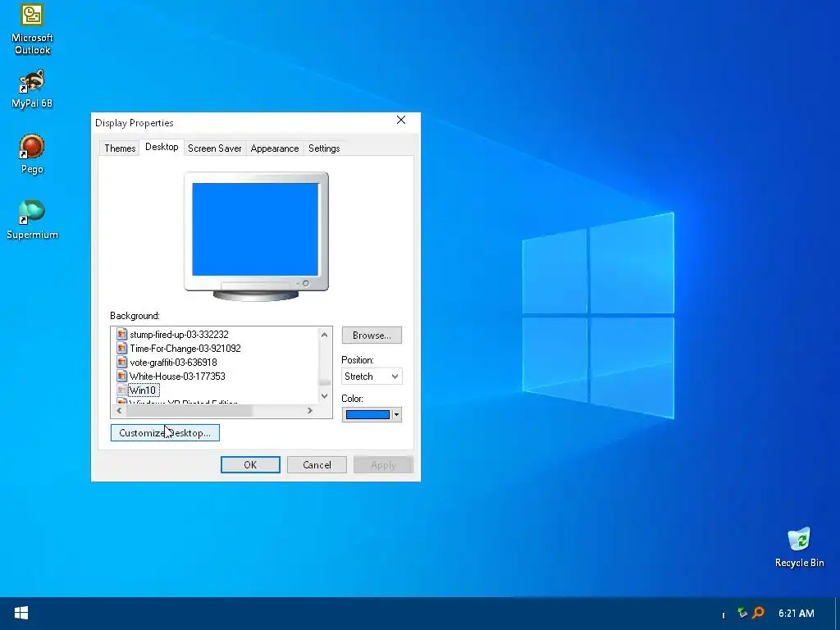Click the green network tray icon
Viewport: 840px width, 630px height.
[742, 613]
